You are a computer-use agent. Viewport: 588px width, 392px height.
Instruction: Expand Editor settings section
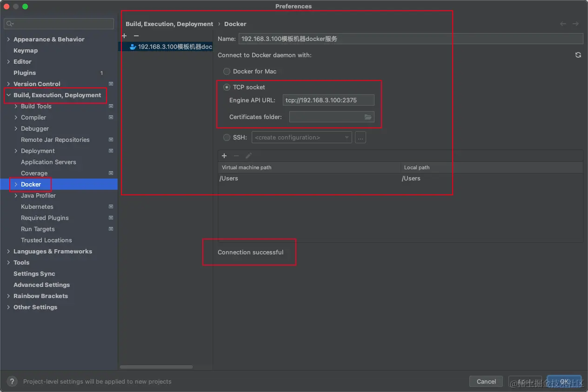[8, 62]
